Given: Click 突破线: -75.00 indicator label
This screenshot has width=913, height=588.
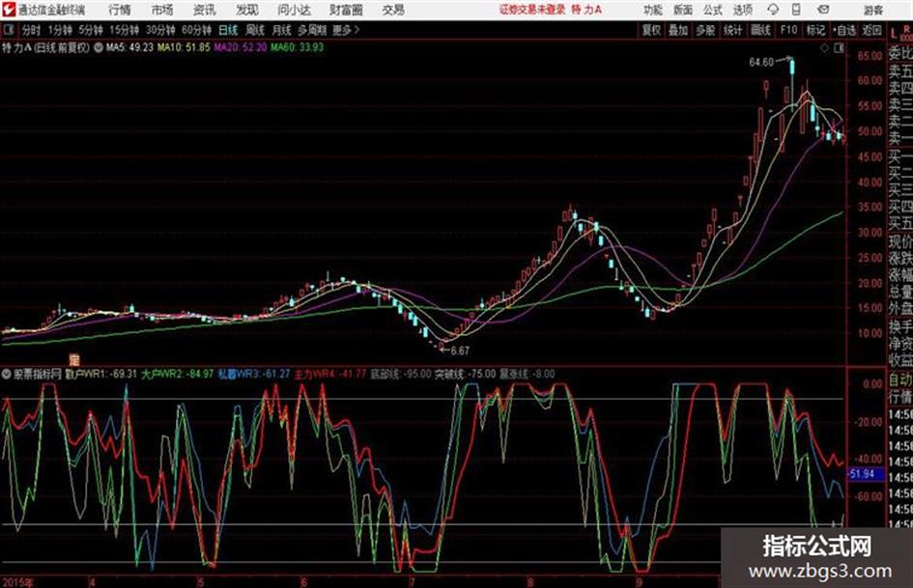Looking at the screenshot, I should [466, 374].
